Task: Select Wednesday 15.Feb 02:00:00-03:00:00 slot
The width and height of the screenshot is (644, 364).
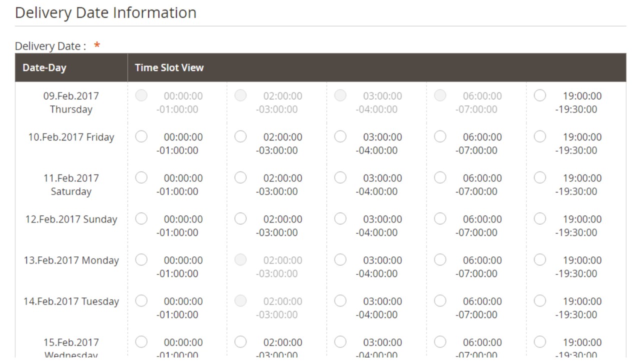Action: coord(241,341)
